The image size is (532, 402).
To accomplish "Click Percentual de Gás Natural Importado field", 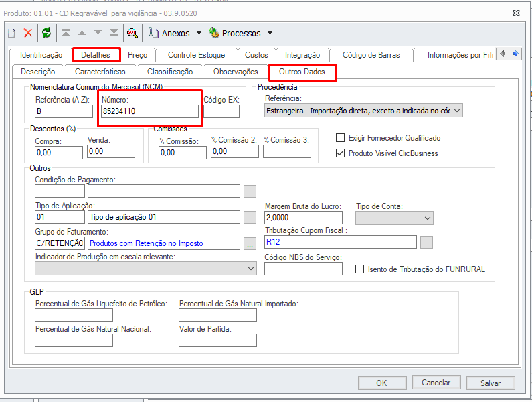I will click(217, 315).
